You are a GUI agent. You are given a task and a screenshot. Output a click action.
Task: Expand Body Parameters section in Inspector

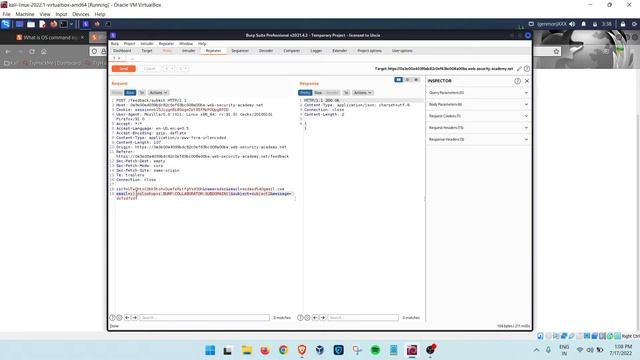[x=478, y=104]
